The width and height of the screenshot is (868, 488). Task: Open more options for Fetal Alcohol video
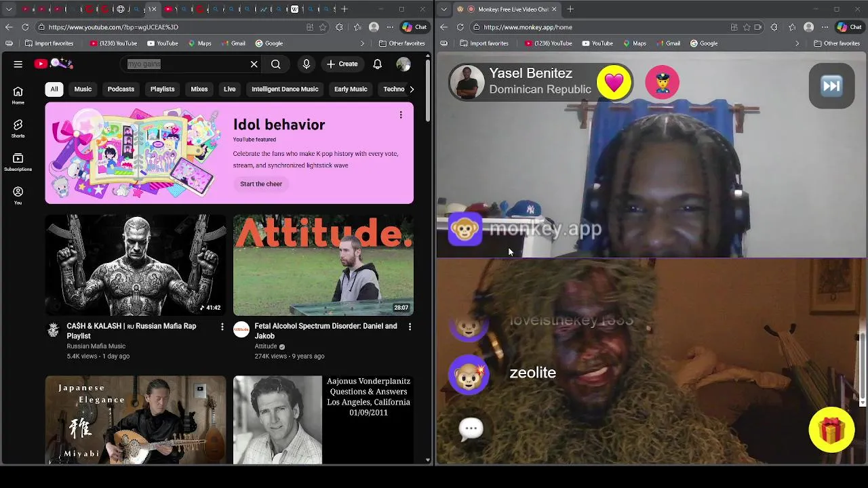pos(410,327)
